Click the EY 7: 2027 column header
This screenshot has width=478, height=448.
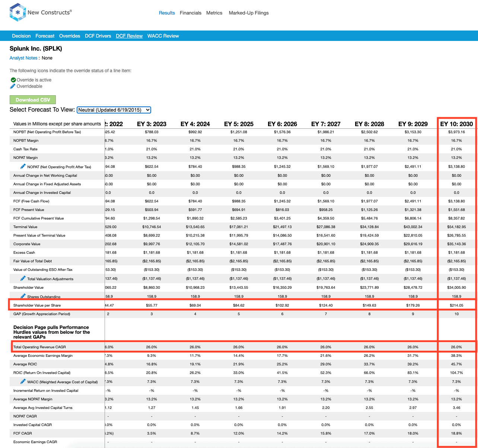point(326,124)
